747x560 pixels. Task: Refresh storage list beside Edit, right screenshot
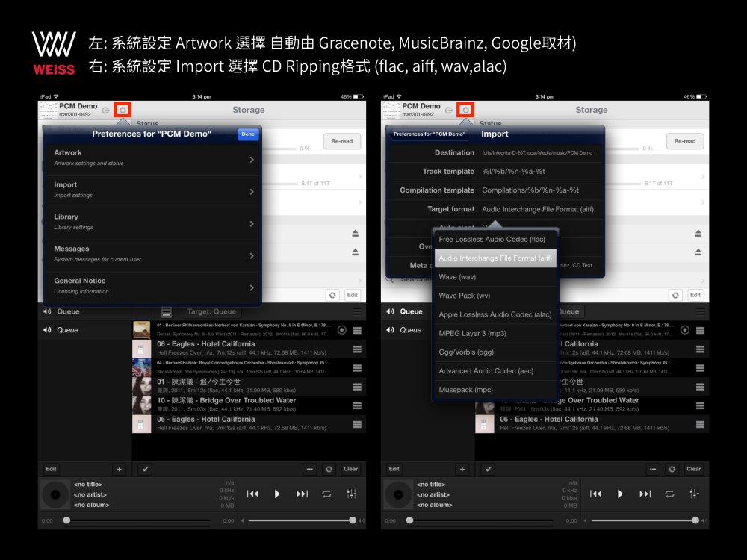coord(675,295)
